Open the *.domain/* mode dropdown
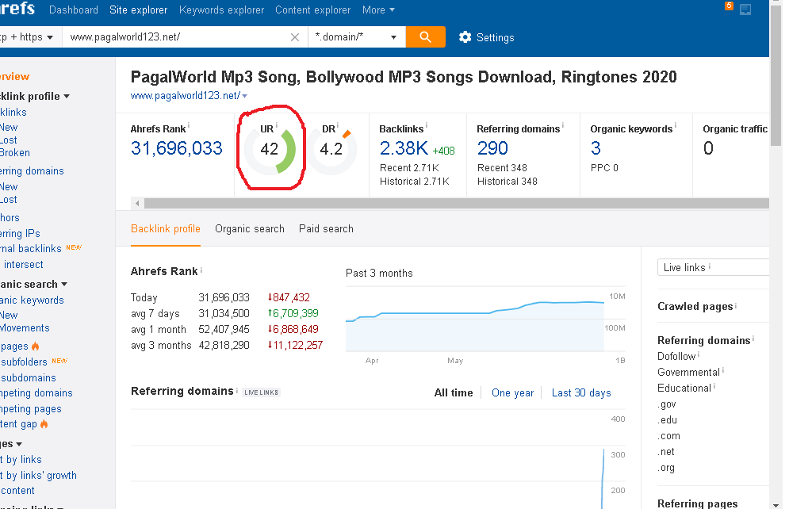This screenshot has height=509, width=812. coord(356,37)
